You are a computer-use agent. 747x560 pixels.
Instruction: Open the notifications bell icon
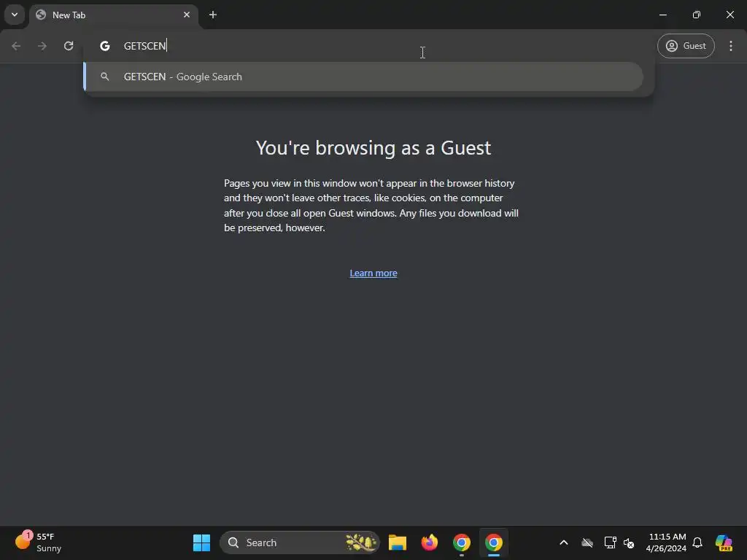point(697,542)
